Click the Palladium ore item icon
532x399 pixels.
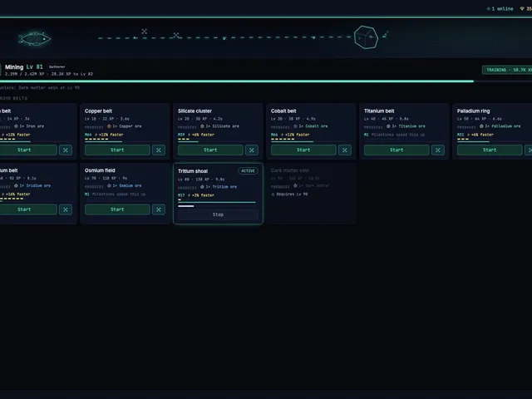(x=481, y=126)
